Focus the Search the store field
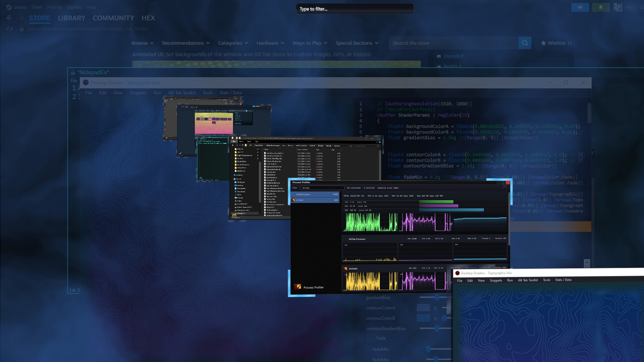This screenshot has width=644, height=362. point(453,43)
